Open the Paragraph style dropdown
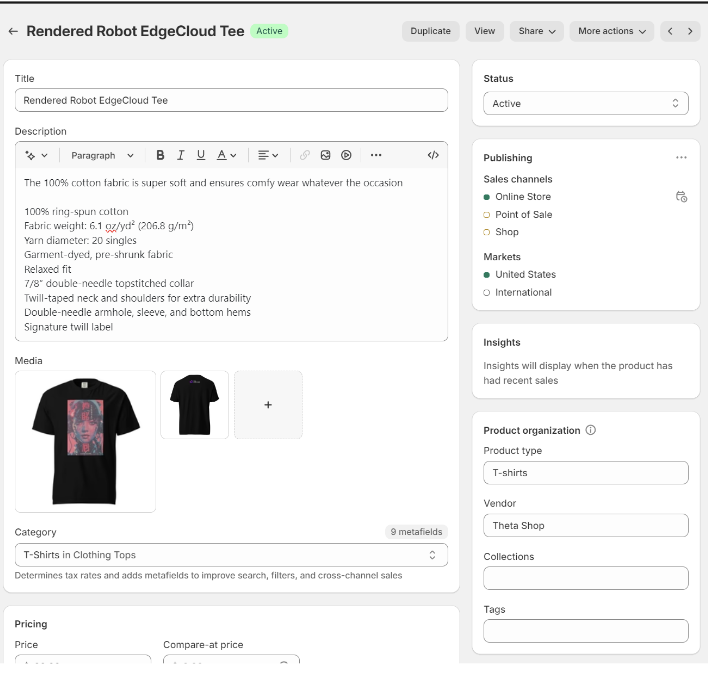Image resolution: width=708 pixels, height=676 pixels. [x=102, y=155]
